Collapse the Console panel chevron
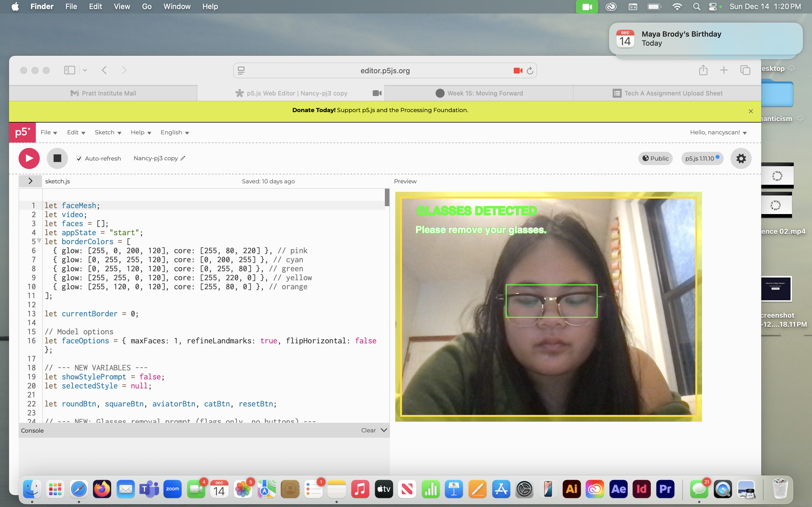This screenshot has width=812, height=507. pos(384,430)
